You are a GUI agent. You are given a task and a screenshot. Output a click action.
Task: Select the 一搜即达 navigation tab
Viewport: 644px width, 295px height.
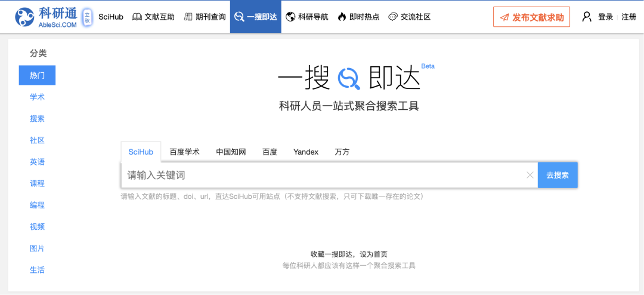point(255,17)
